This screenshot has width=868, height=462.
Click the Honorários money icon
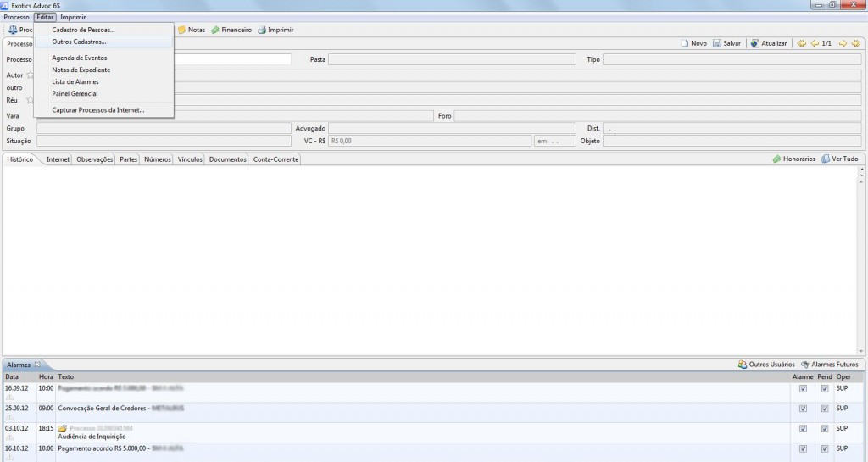tap(776, 159)
